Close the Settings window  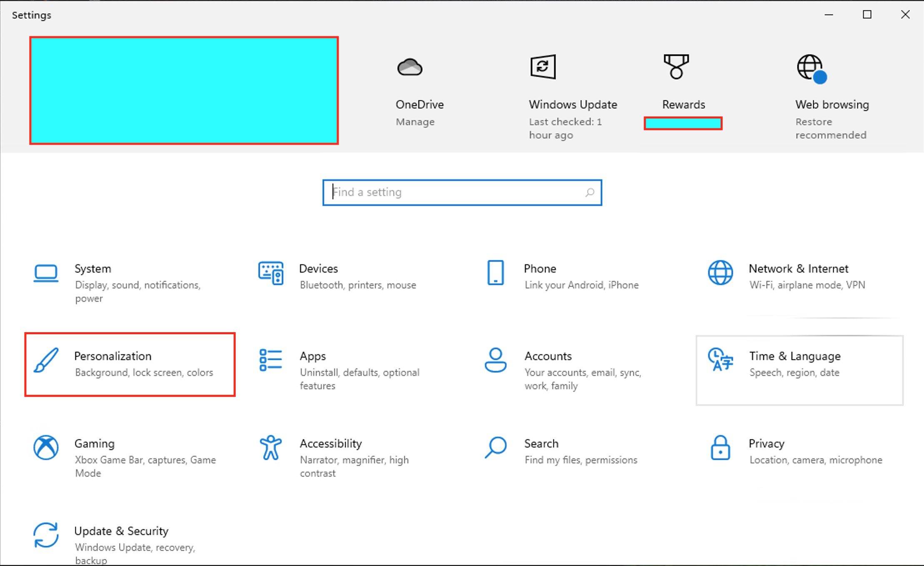coord(905,15)
